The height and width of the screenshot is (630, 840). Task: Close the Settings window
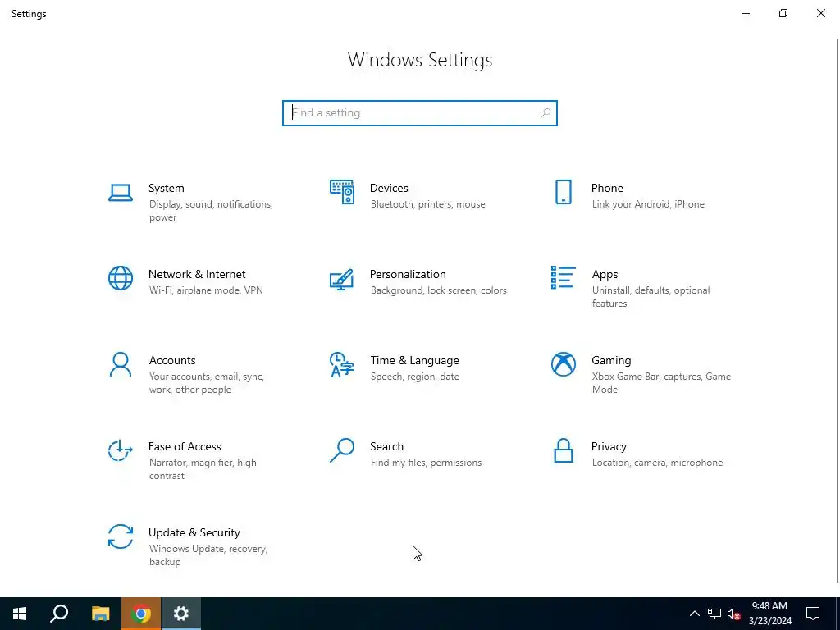820,13
